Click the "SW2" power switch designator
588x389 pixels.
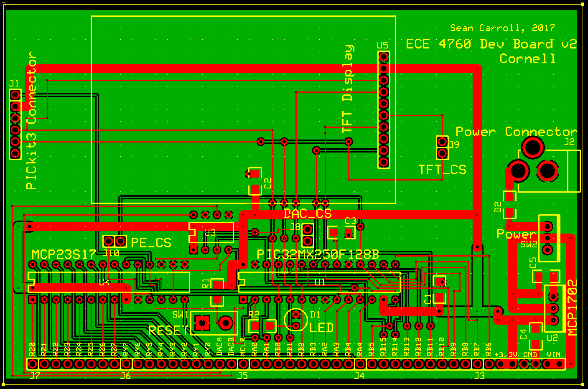click(529, 244)
